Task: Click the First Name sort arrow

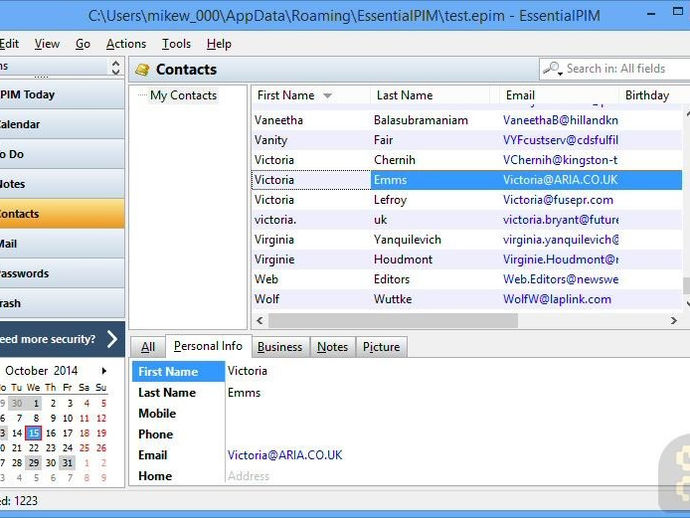Action: [x=327, y=96]
